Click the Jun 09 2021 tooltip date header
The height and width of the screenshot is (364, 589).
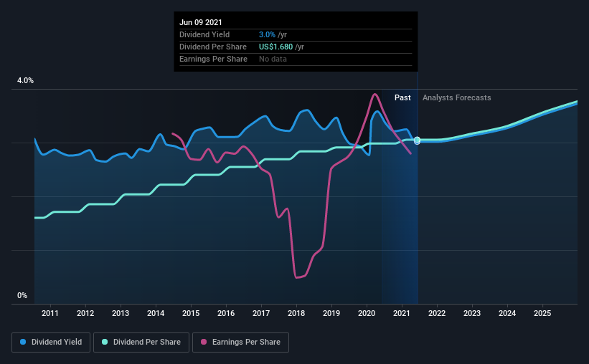(x=201, y=22)
